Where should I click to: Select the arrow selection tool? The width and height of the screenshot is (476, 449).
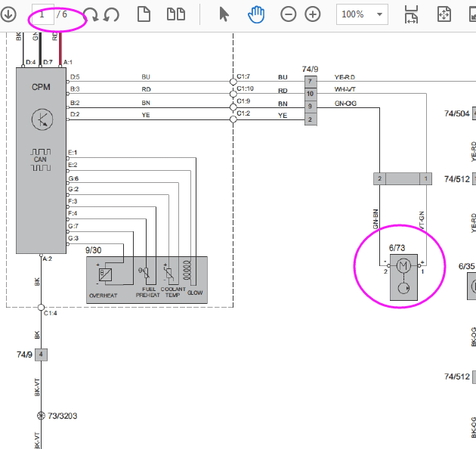point(224,14)
